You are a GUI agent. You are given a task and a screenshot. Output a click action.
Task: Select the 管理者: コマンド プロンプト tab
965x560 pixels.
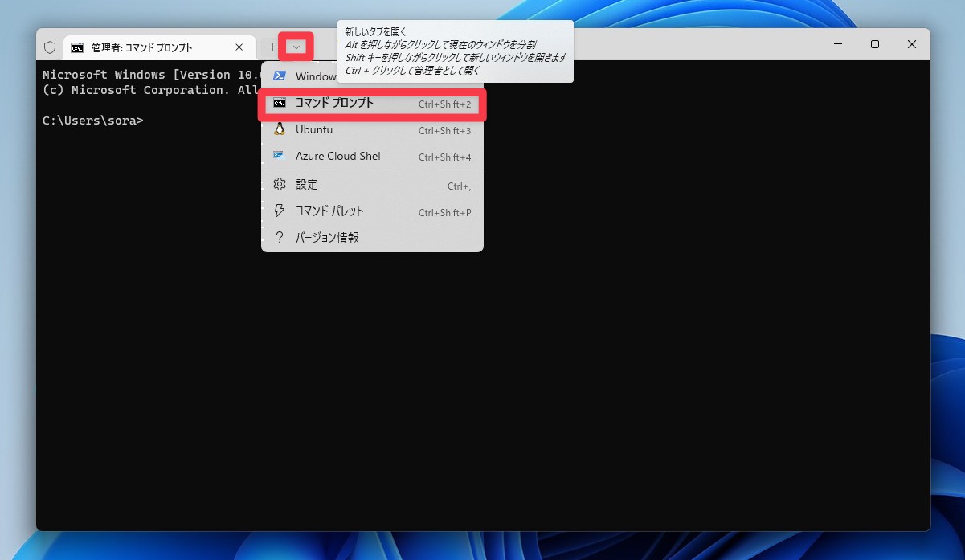pos(158,47)
